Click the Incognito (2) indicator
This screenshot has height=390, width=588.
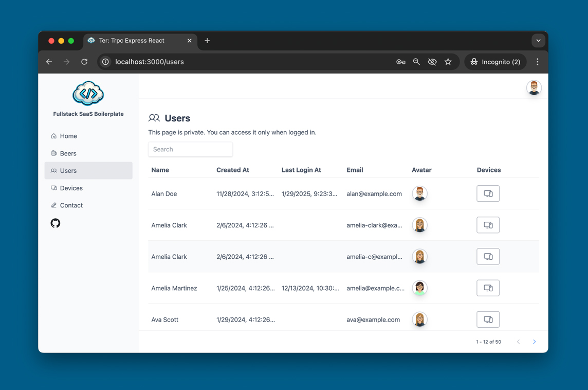[495, 62]
